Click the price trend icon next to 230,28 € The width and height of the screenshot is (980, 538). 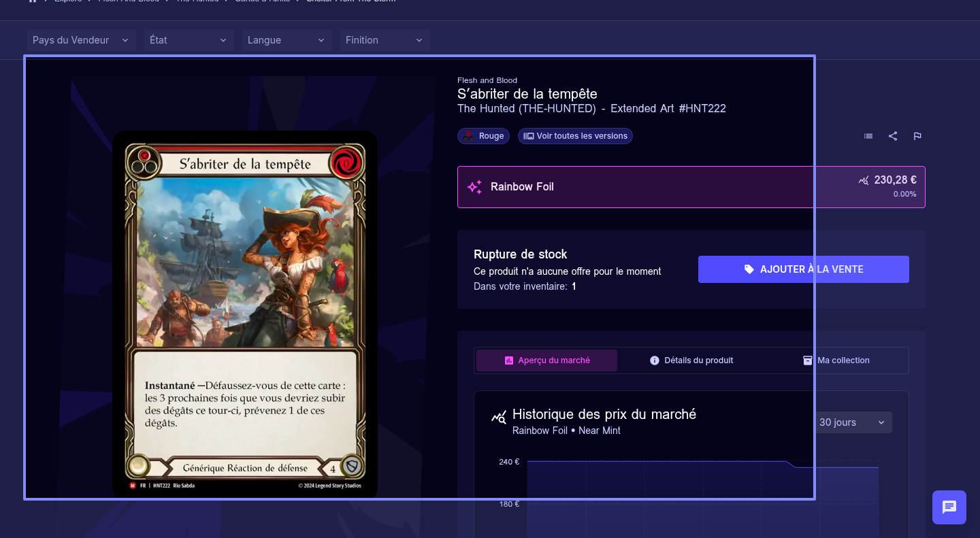click(x=864, y=180)
